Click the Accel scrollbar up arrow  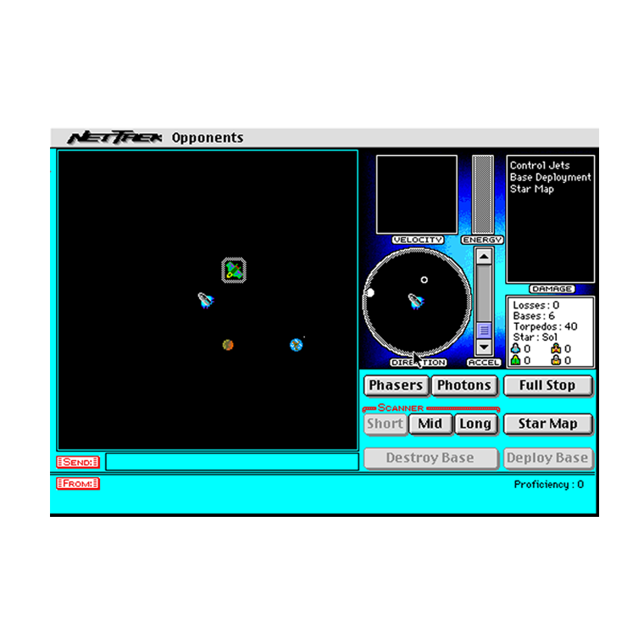point(484,257)
